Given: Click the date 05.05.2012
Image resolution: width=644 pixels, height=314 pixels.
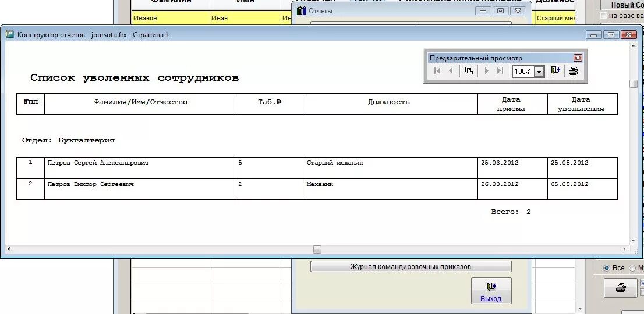Looking at the screenshot, I should coord(569,184).
